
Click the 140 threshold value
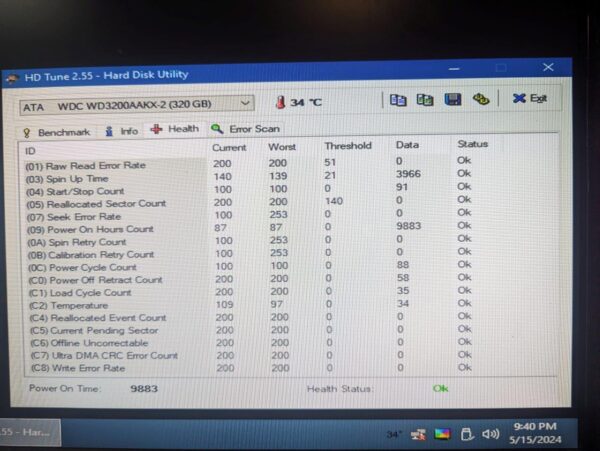click(334, 201)
